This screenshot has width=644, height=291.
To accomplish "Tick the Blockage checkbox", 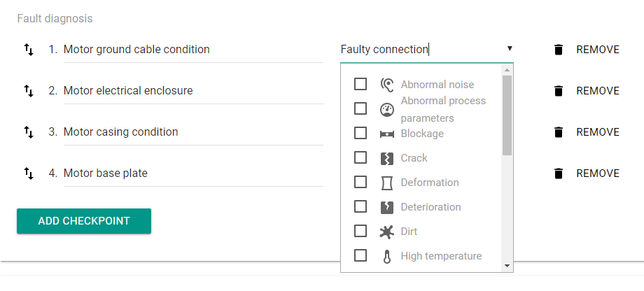I will tap(360, 133).
